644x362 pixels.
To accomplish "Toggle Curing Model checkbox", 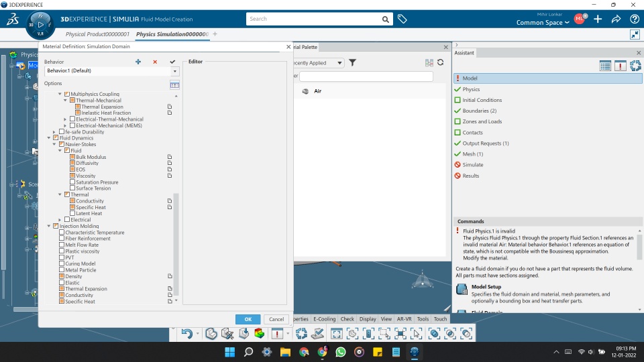I will click(62, 263).
